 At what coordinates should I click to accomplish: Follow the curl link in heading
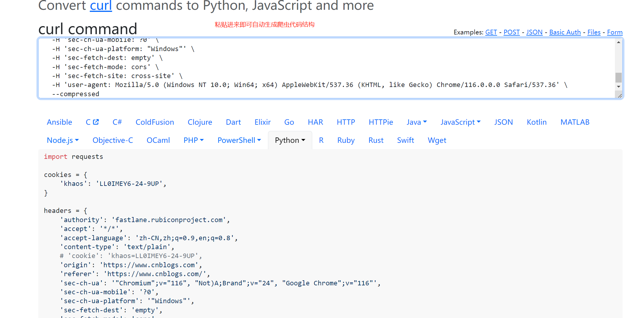[101, 5]
